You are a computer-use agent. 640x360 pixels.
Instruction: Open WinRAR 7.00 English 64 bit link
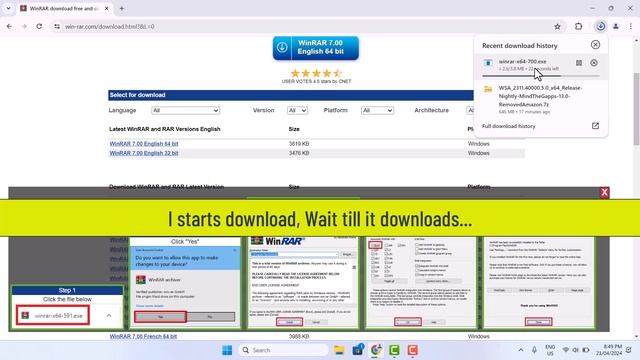[x=144, y=144]
